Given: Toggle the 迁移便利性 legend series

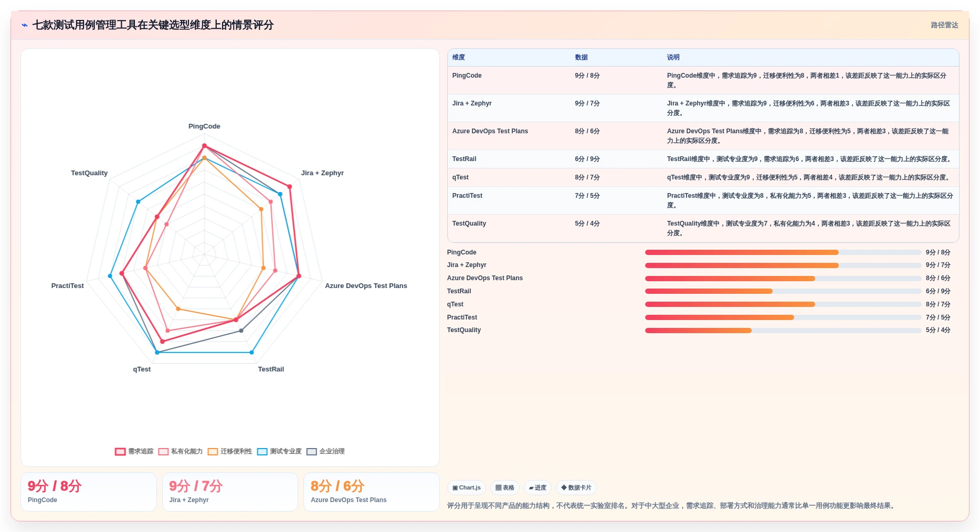Looking at the screenshot, I should [x=230, y=451].
